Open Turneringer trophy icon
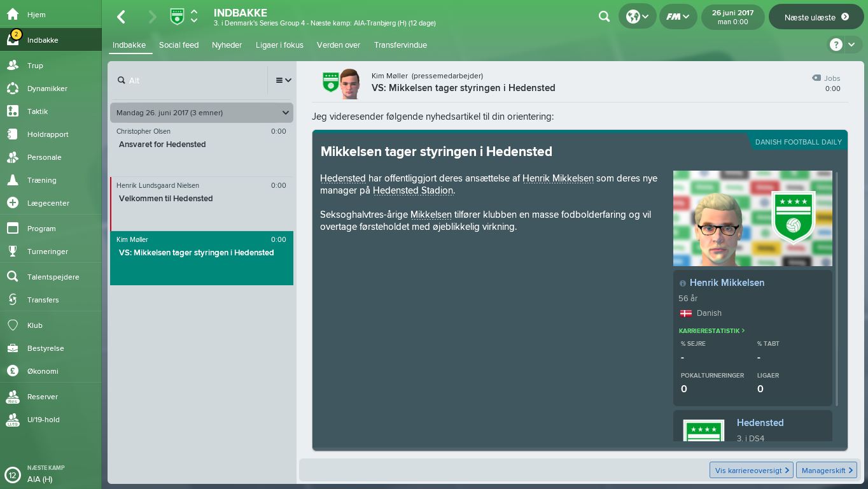 point(13,252)
